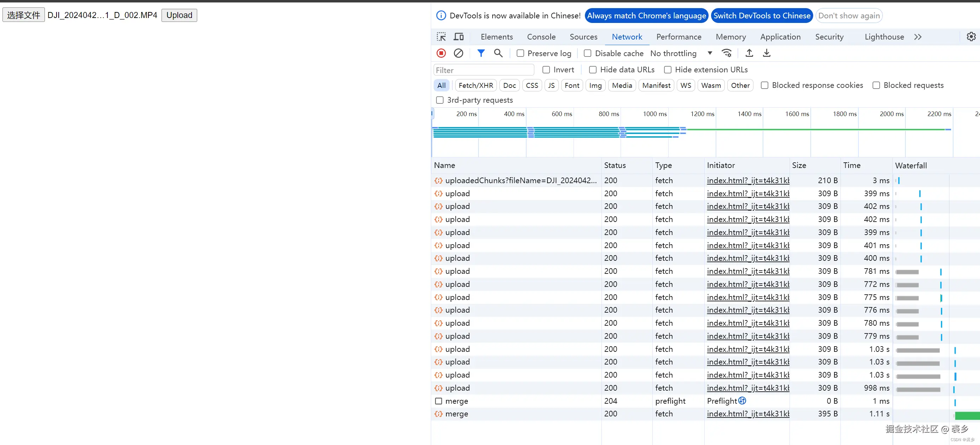Toggle the device toolbar icon

(459, 37)
